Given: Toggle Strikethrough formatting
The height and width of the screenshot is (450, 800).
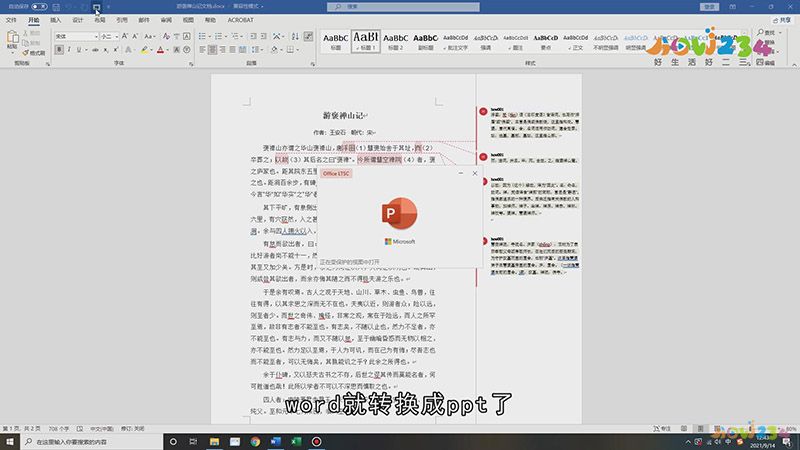Looking at the screenshot, I should point(95,49).
